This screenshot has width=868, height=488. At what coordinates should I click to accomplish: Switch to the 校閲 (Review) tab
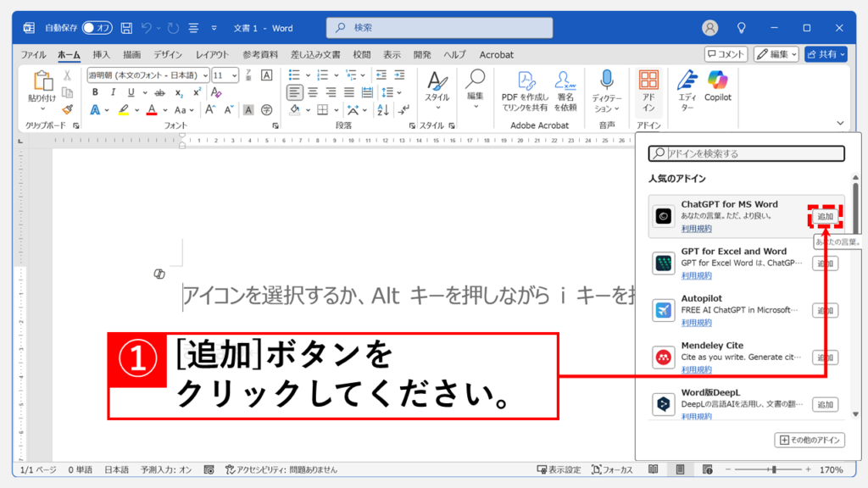[x=361, y=55]
